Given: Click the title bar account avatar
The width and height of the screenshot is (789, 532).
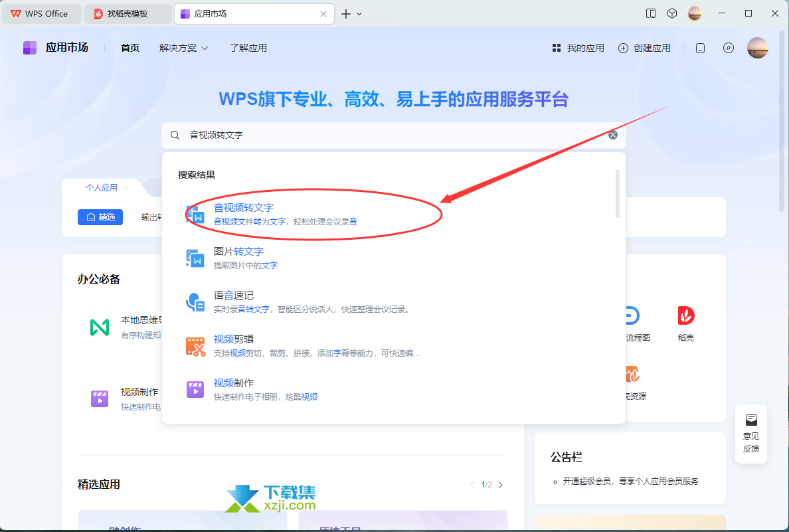Looking at the screenshot, I should click(x=695, y=13).
